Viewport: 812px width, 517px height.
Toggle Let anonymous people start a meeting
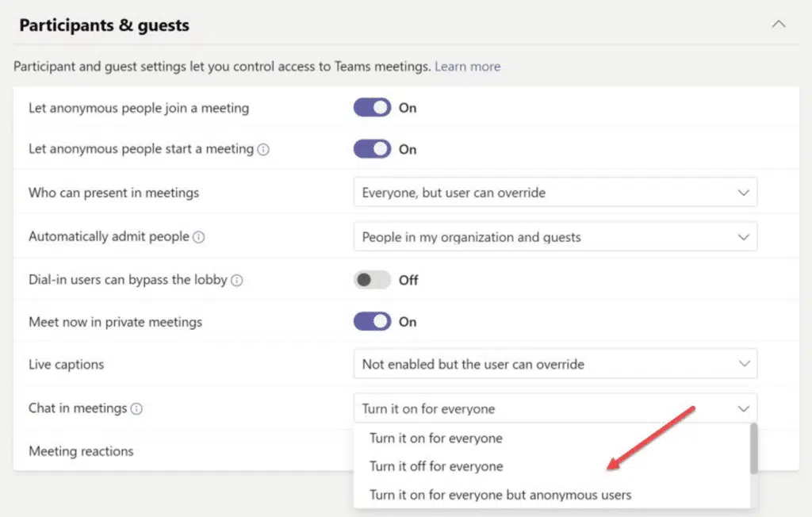(x=372, y=148)
